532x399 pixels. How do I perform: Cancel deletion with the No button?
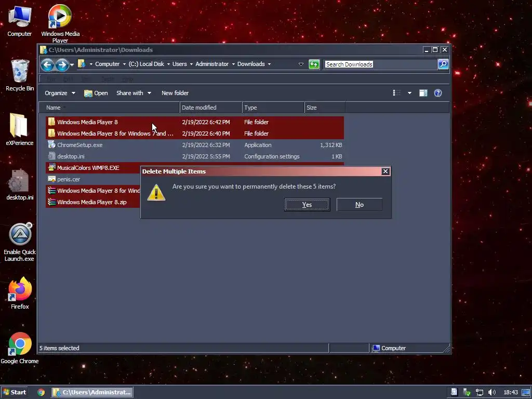point(360,205)
